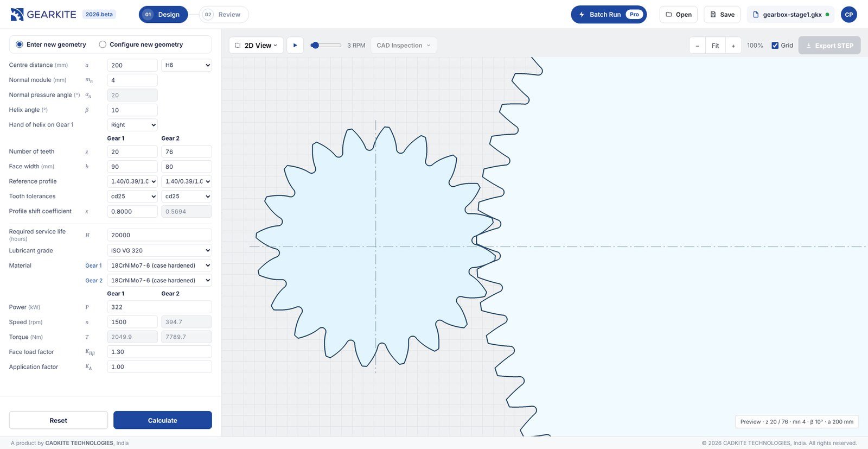
Task: Toggle the Grid checkbox
Action: [x=775, y=46]
